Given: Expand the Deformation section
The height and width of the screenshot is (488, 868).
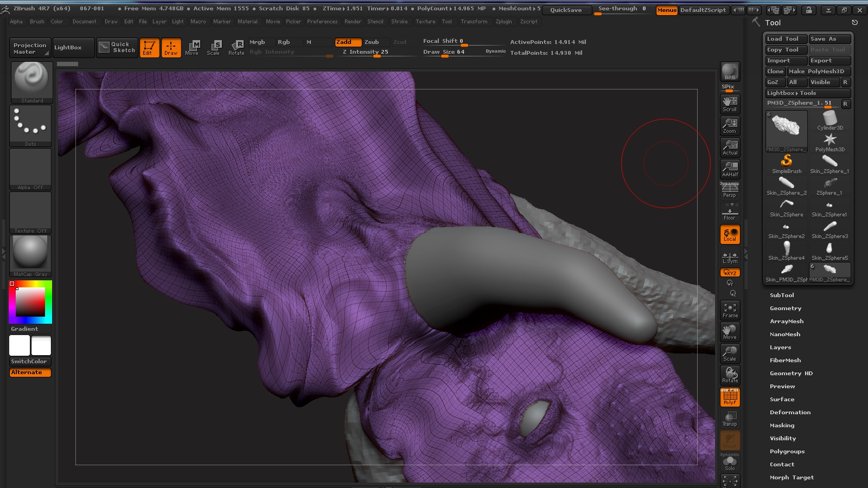Looking at the screenshot, I should pos(790,413).
